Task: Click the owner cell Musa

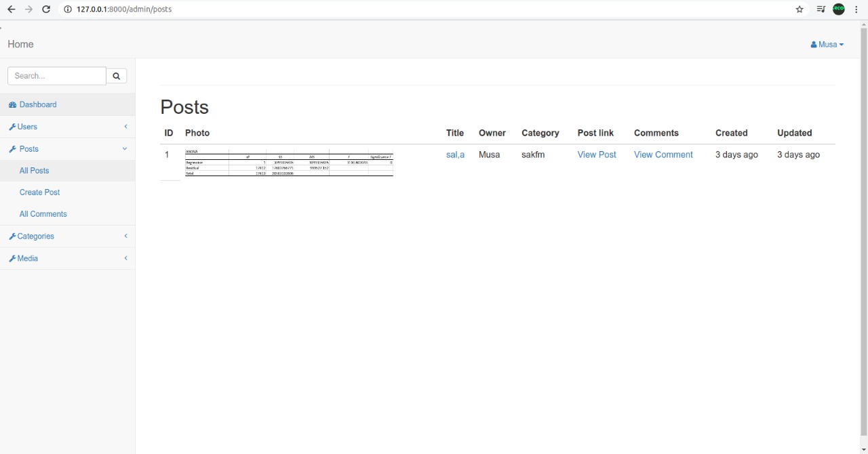Action: (490, 154)
